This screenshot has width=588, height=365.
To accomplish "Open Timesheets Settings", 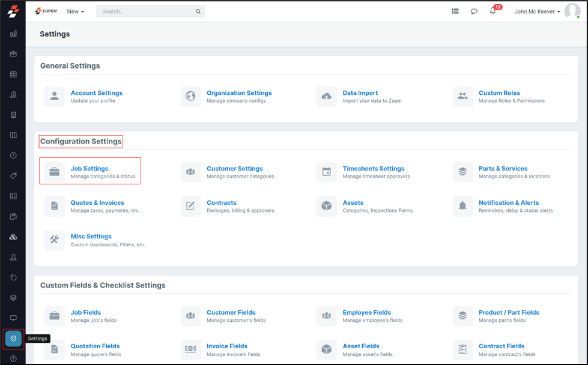I will [373, 169].
